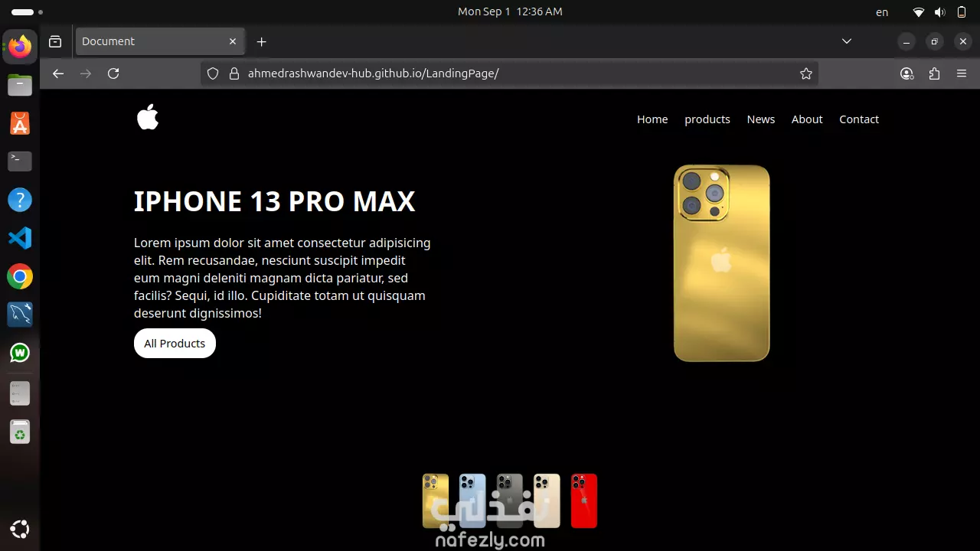Select the Document browser tab

(160, 41)
